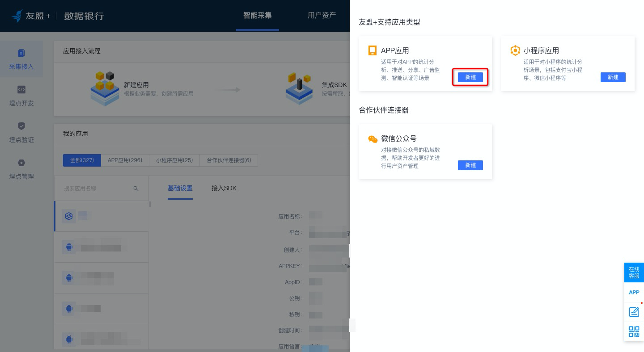Open 埋点管理 in the sidebar

tap(21, 169)
